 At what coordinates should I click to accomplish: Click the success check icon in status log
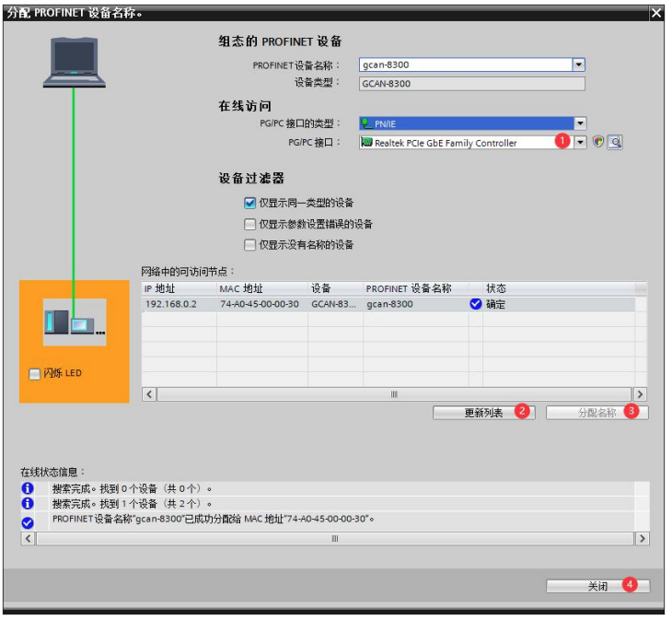[x=28, y=522]
